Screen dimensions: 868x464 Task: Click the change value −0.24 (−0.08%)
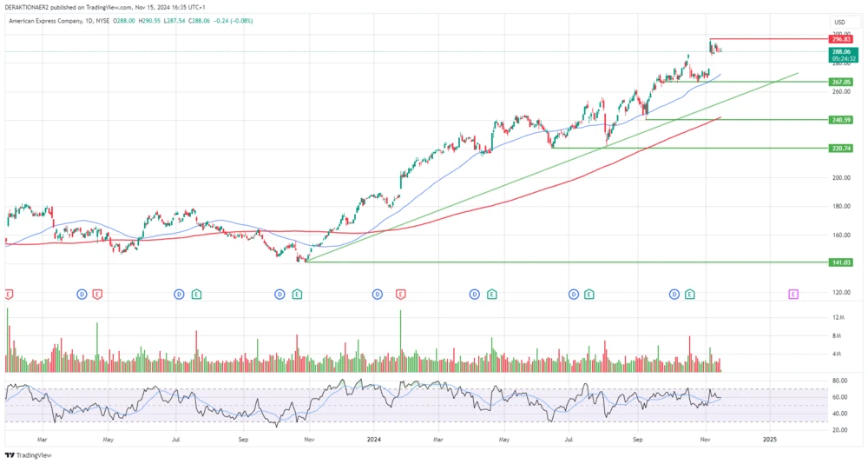pyautogui.click(x=233, y=21)
